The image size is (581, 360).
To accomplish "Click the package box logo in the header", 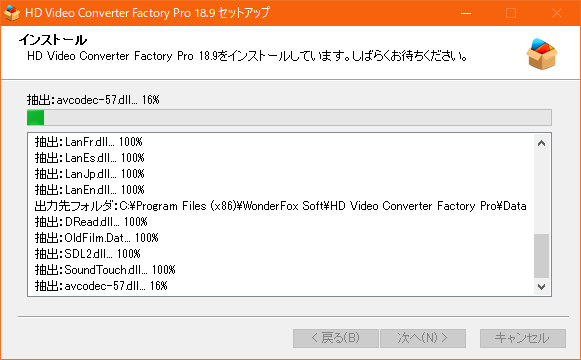I will [542, 54].
